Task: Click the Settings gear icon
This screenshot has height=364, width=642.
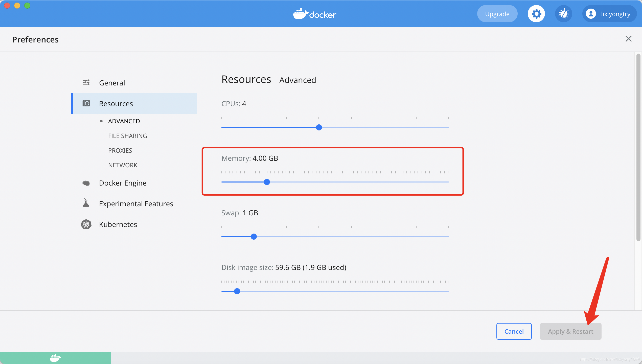Action: pos(536,13)
